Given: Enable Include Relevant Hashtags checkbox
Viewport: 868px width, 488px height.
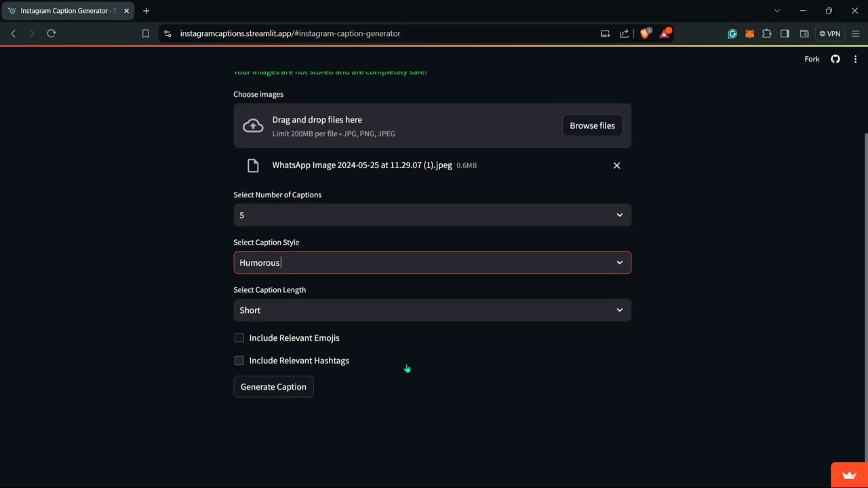Looking at the screenshot, I should click(239, 361).
